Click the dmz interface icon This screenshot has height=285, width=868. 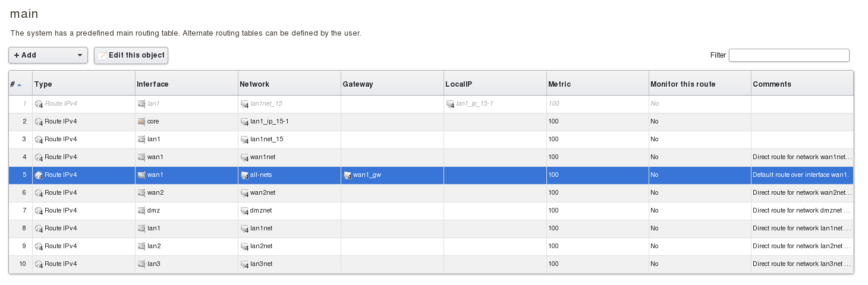pos(141,211)
